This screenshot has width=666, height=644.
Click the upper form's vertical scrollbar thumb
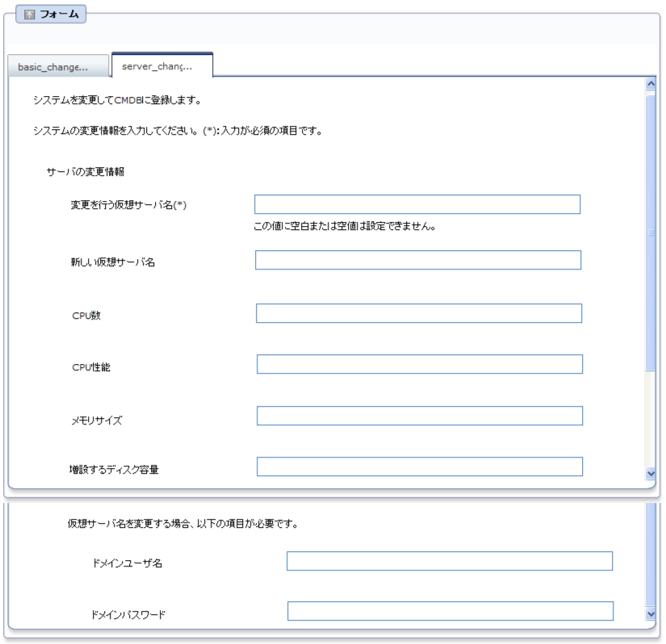(x=651, y=232)
